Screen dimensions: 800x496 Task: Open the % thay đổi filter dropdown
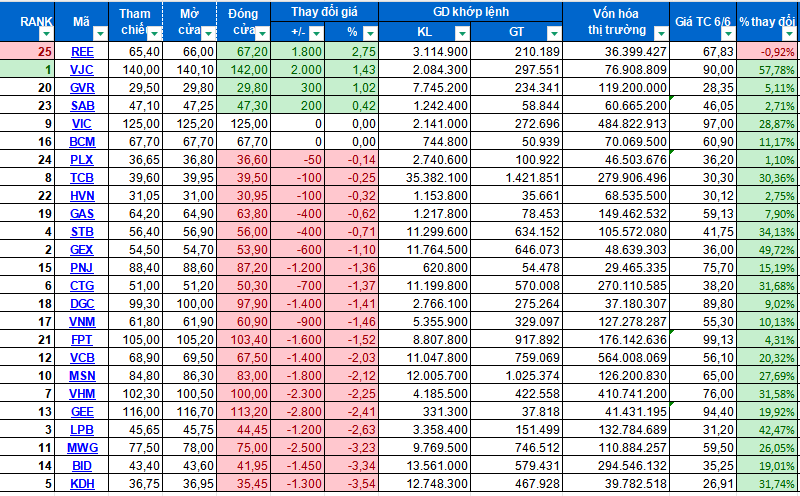coord(789,34)
